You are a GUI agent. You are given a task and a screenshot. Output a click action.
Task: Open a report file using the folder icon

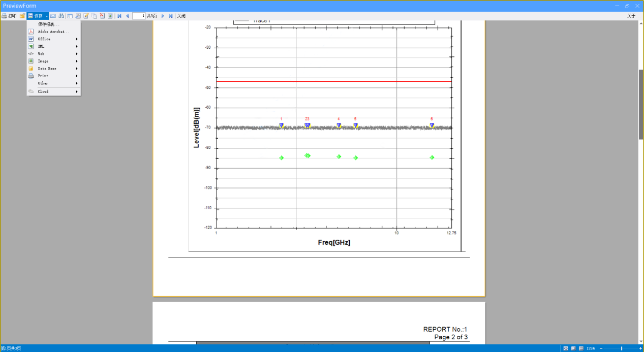(22, 16)
